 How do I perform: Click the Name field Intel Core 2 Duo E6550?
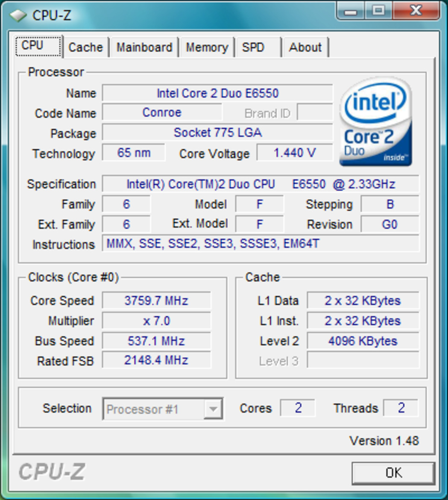(x=217, y=93)
